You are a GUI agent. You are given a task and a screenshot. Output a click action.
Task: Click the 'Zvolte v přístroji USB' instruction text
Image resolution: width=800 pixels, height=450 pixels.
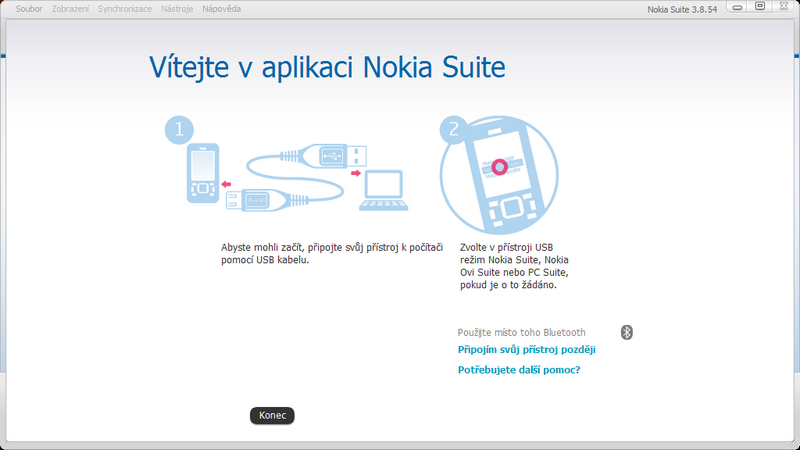coord(514,266)
